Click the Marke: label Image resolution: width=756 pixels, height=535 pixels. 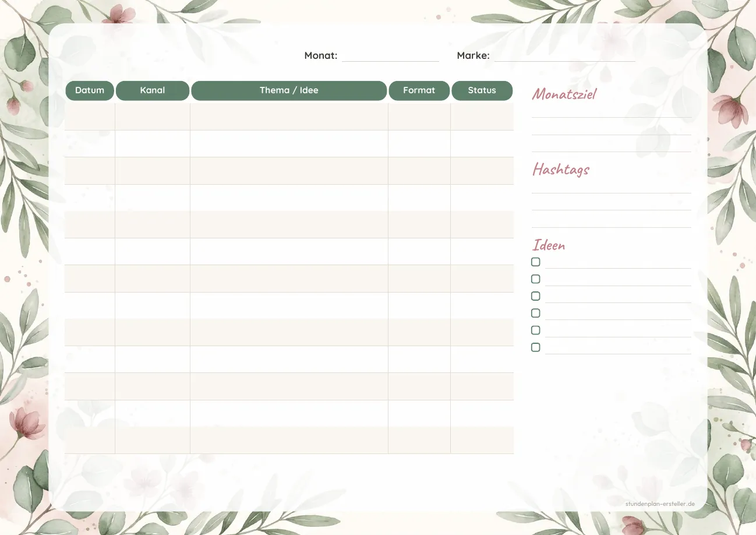[473, 55]
